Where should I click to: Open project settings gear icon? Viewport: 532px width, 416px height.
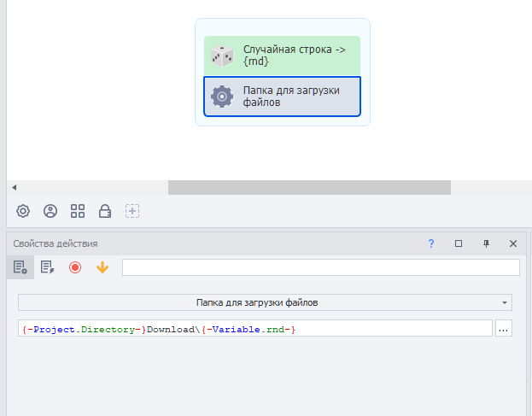click(x=23, y=211)
